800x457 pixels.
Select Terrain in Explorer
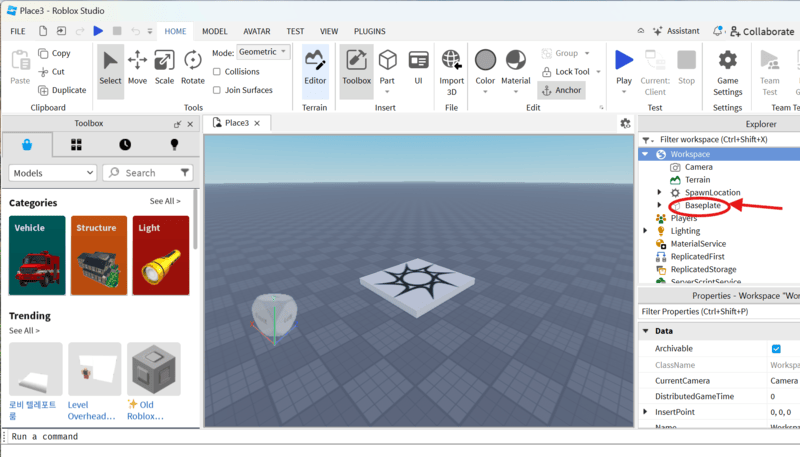click(697, 180)
